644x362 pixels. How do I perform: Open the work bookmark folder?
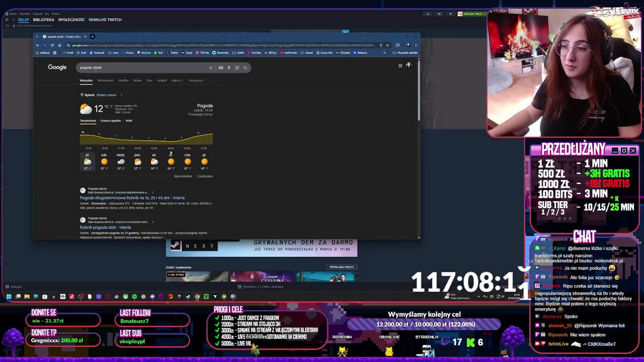click(x=114, y=53)
